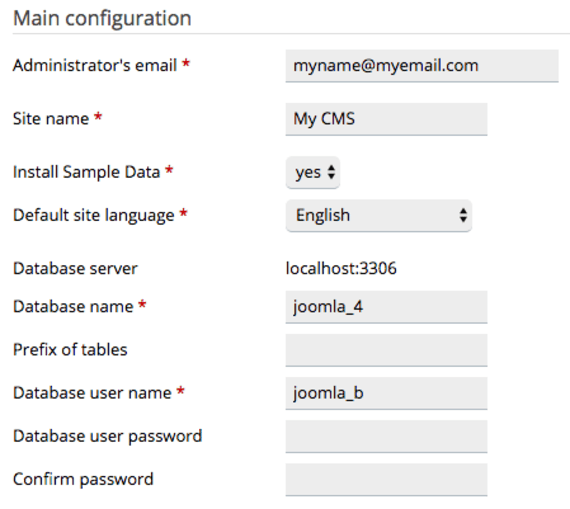The image size is (570, 509).
Task: Click the Database name label
Action: click(x=73, y=306)
